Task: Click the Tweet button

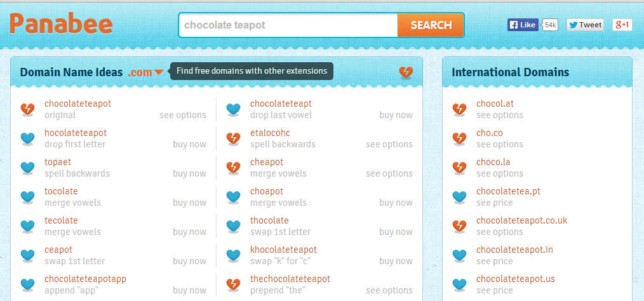Action: 586,25
